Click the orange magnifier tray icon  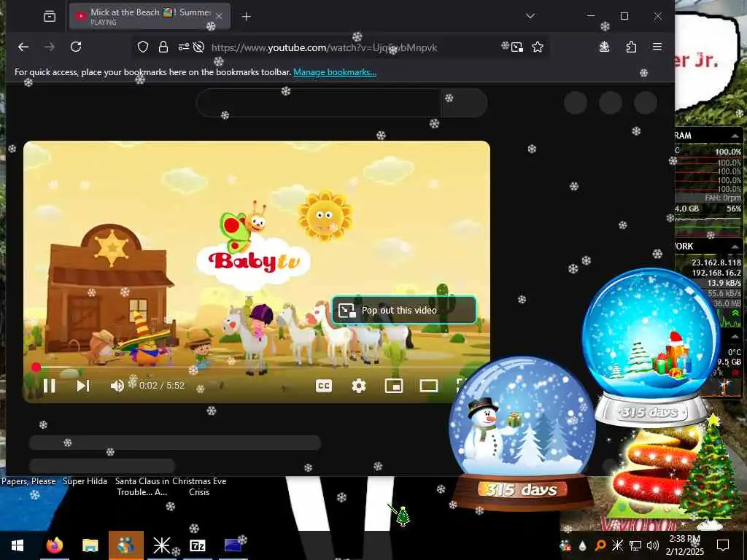coord(600,545)
